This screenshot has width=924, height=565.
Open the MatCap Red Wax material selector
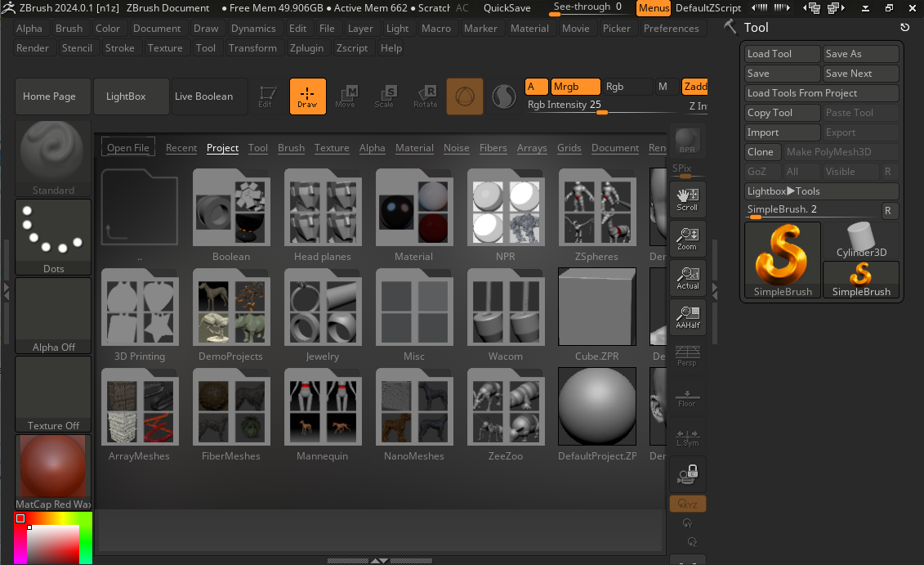(x=53, y=473)
